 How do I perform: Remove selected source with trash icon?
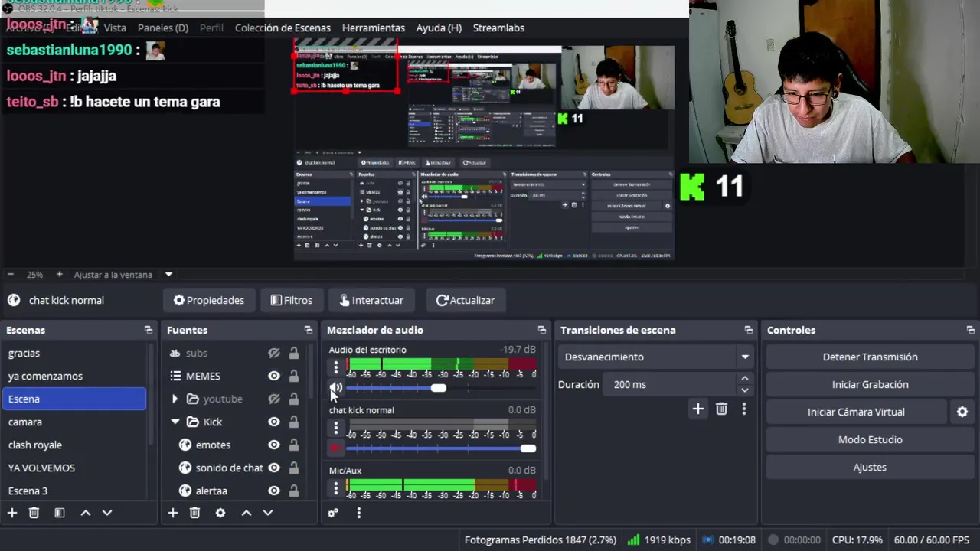coord(194,513)
